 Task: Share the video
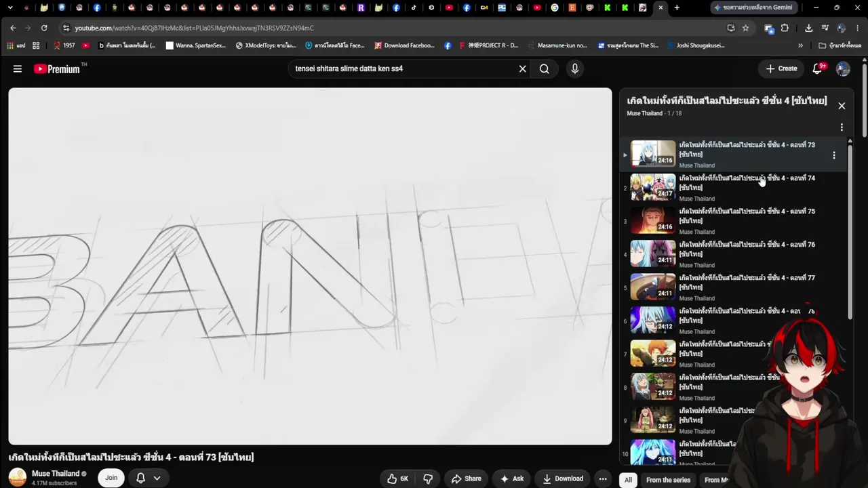tap(466, 479)
